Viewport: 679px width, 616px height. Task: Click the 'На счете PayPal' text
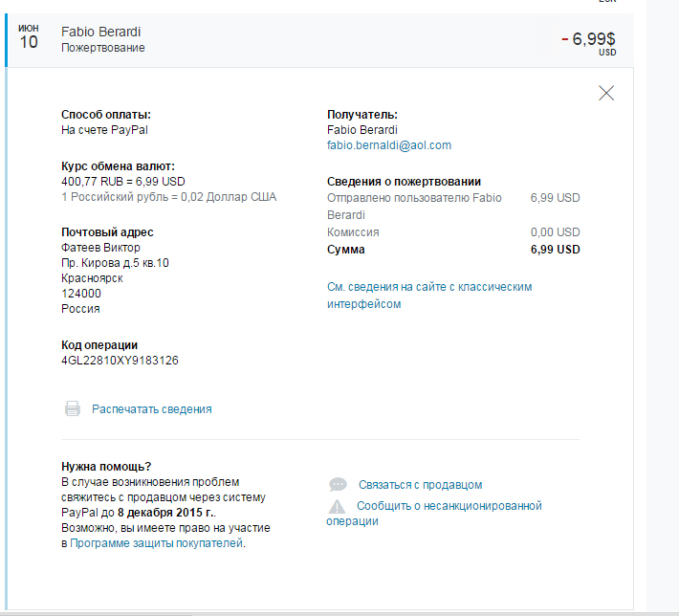pos(104,130)
